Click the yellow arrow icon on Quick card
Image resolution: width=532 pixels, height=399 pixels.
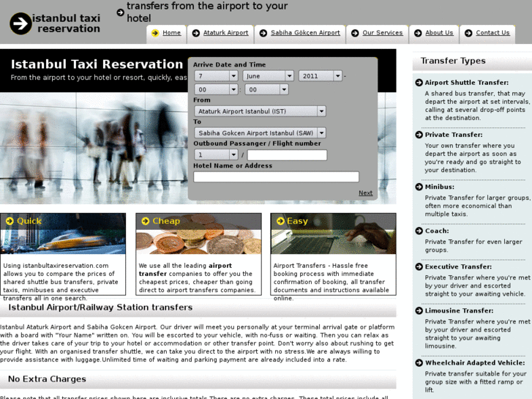[x=10, y=221]
